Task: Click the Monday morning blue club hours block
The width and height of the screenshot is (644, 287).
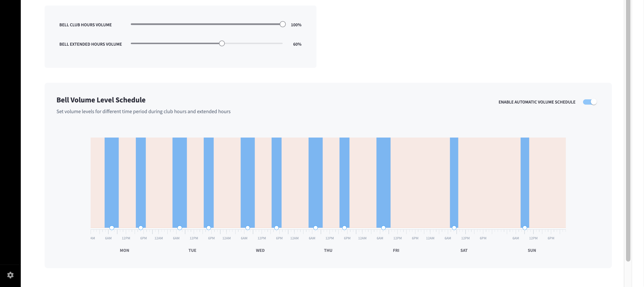Action: [x=112, y=183]
